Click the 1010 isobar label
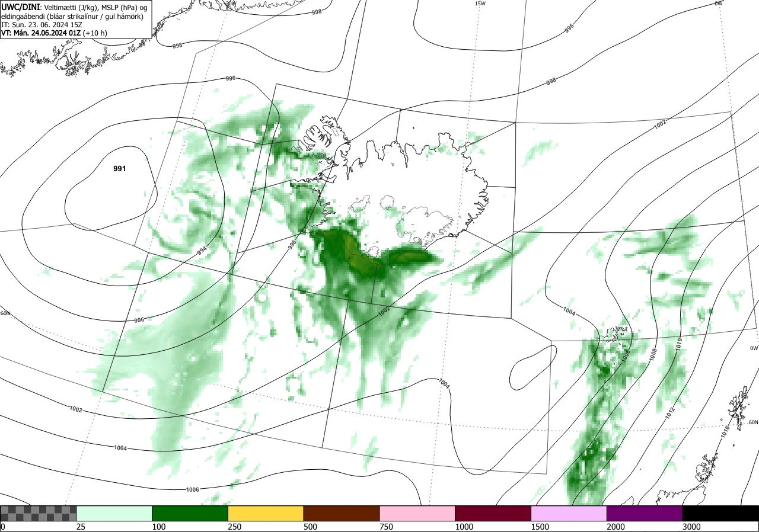The image size is (759, 532). [679, 344]
